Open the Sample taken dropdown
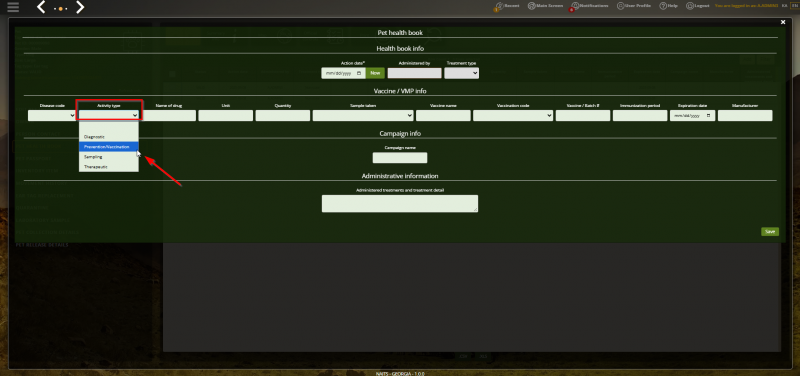800x376 pixels. click(x=363, y=116)
